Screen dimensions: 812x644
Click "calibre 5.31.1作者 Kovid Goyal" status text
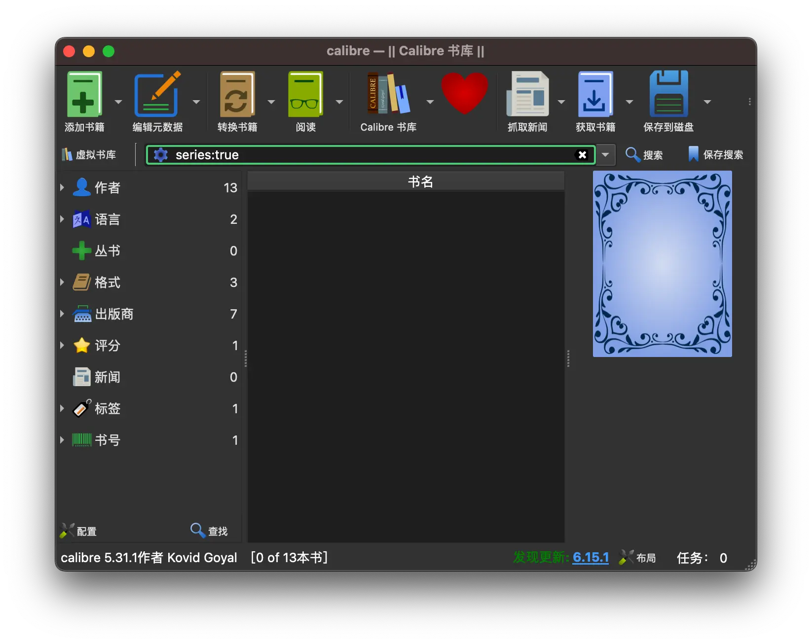[149, 558]
